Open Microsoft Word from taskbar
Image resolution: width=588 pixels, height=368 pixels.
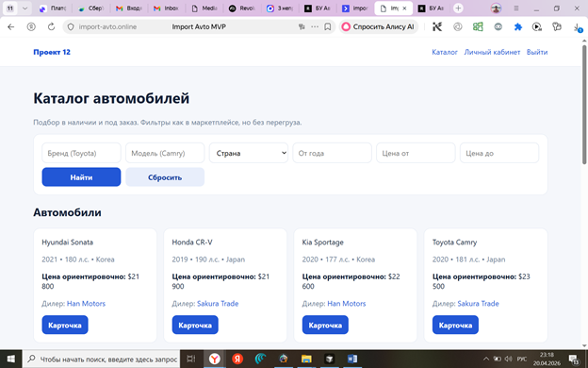point(352,359)
